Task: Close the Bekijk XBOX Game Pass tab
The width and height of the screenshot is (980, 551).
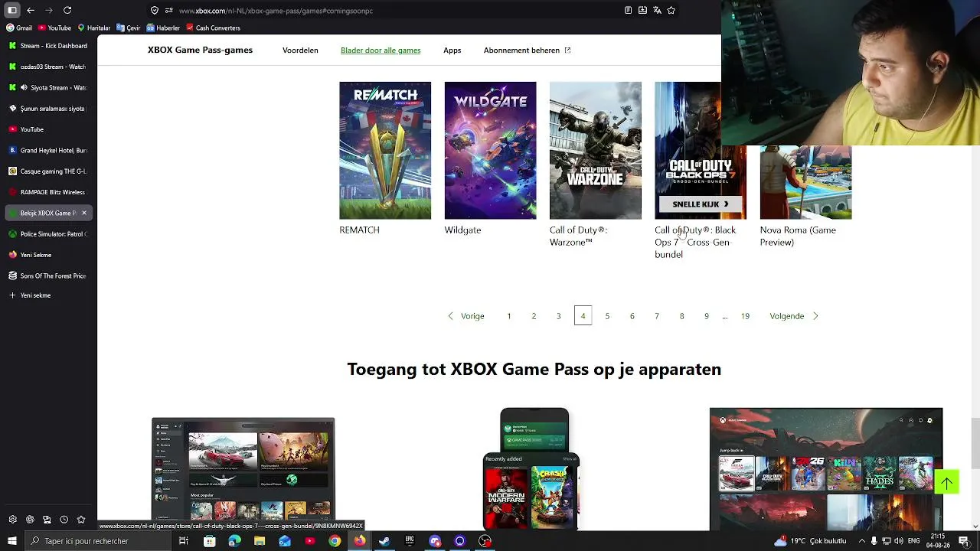Action: (x=84, y=213)
